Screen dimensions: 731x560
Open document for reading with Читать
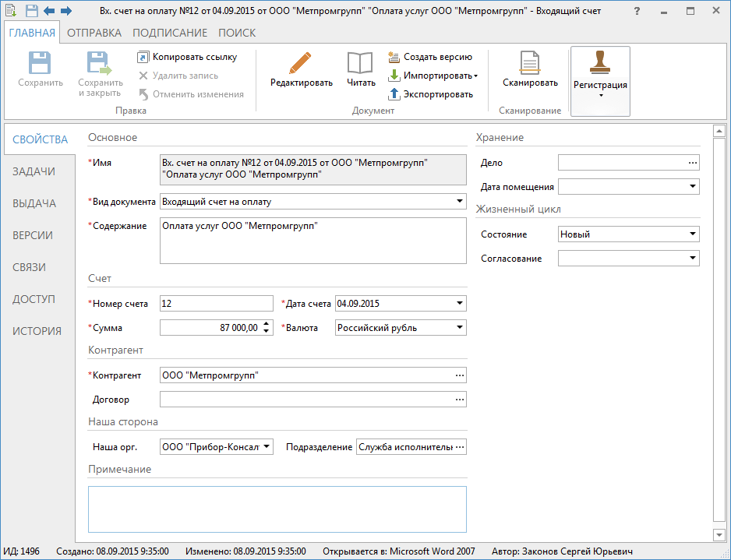coord(361,70)
